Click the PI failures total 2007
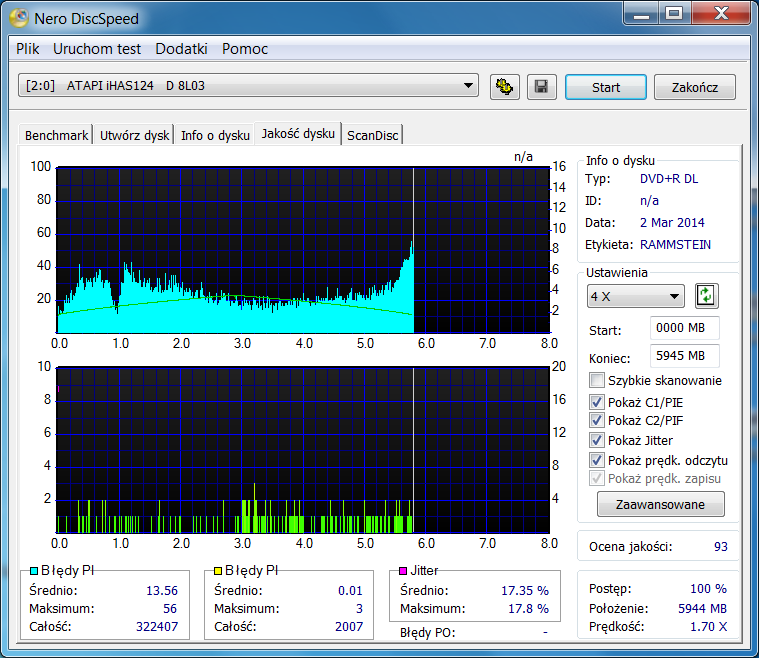 (349, 627)
